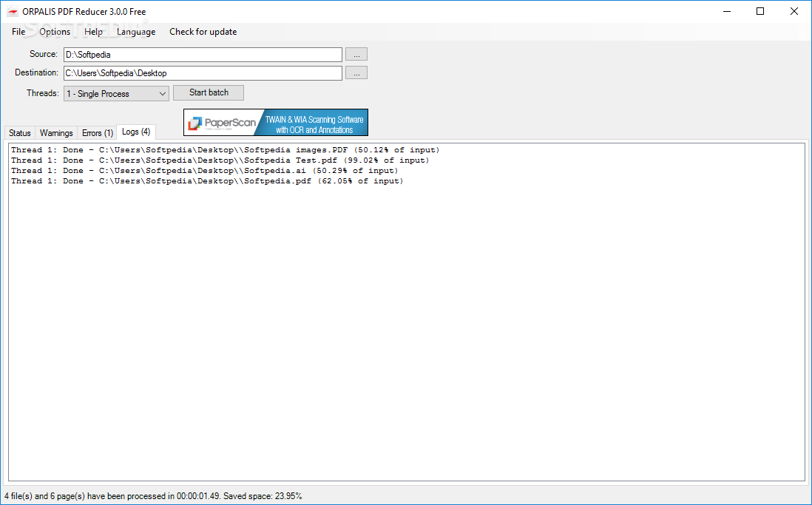This screenshot has width=812, height=505.
Task: Select the Logs (4) tab
Action: 136,132
